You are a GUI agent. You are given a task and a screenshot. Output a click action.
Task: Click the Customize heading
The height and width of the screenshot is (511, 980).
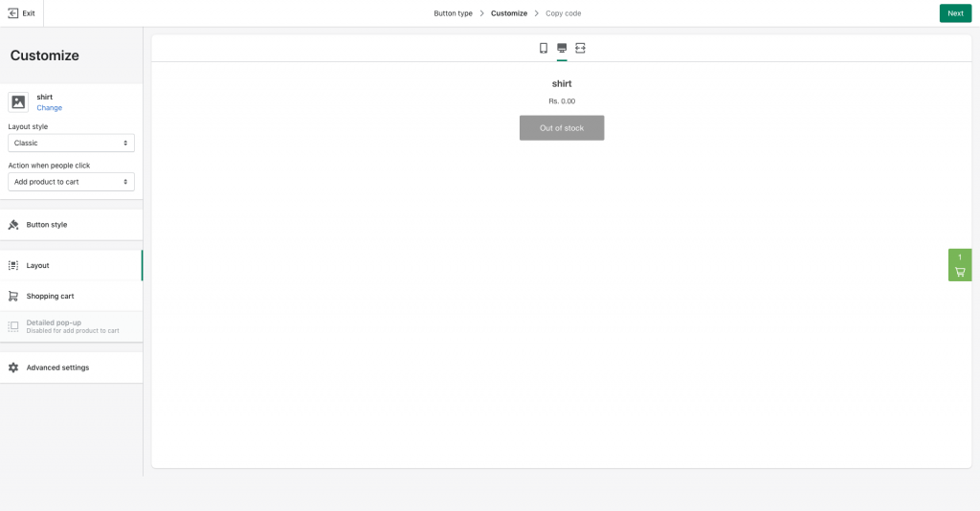click(x=44, y=56)
